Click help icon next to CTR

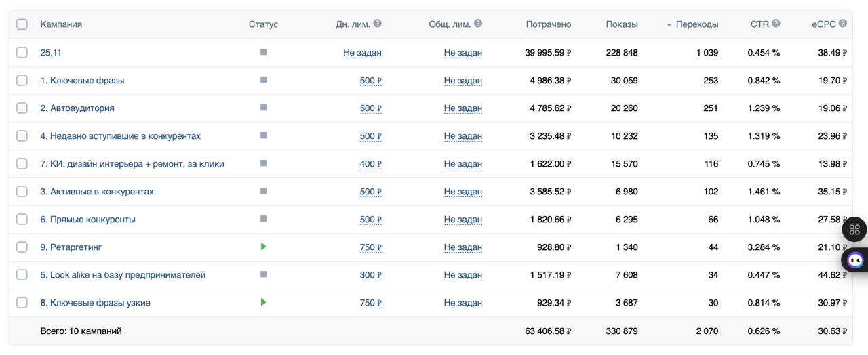pyautogui.click(x=776, y=23)
